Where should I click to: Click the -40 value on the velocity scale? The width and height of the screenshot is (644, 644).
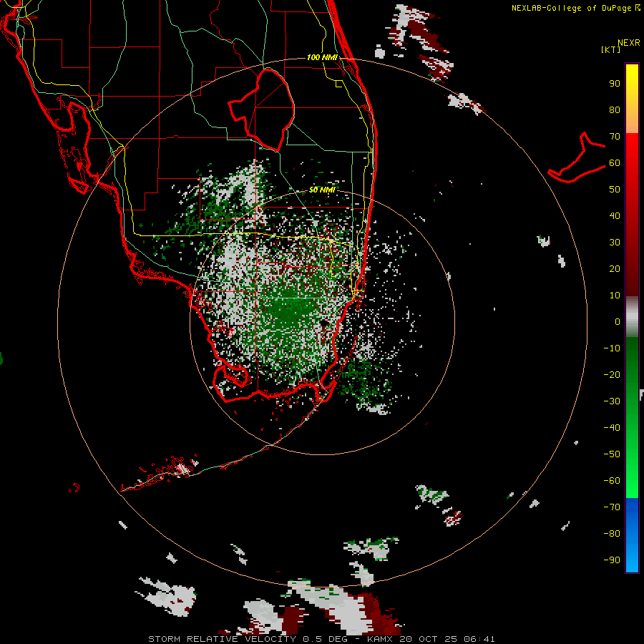click(612, 428)
